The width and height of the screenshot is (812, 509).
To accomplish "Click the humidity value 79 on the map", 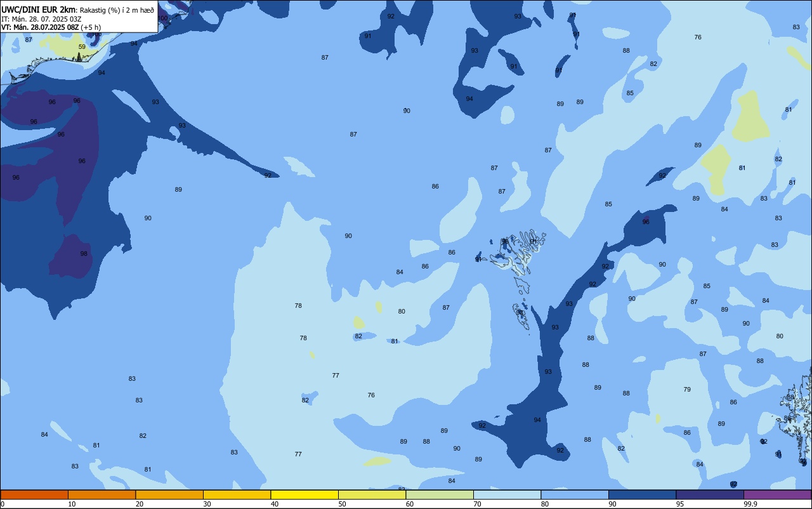I will (687, 390).
